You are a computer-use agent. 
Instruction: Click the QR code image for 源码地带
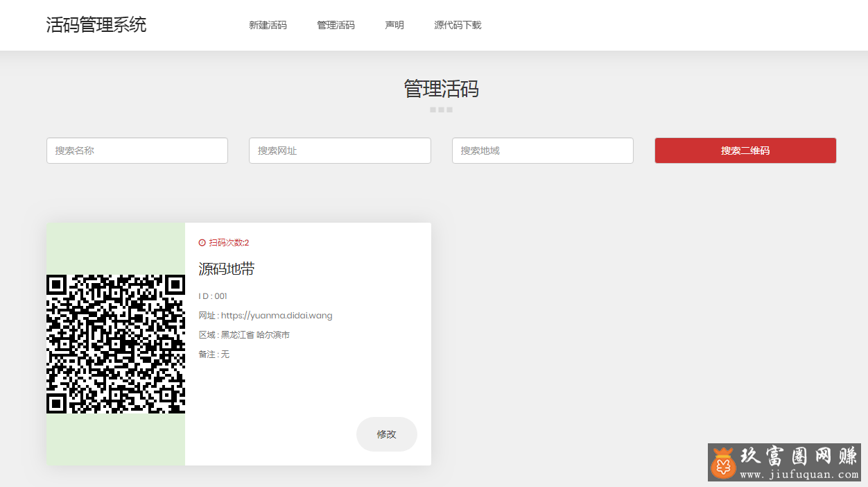[x=116, y=344]
